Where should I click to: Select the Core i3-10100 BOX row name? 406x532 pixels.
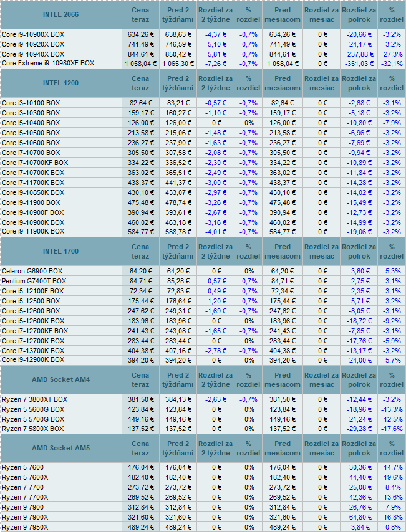pos(31,103)
